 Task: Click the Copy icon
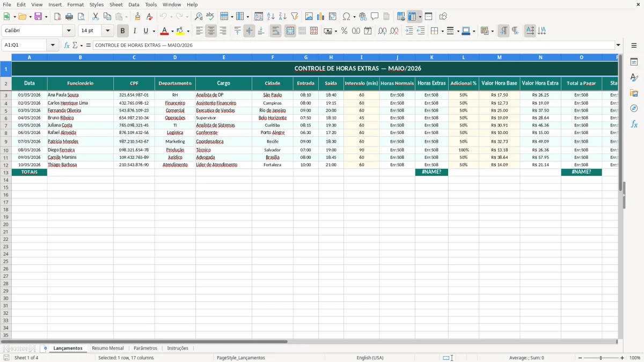click(107, 17)
